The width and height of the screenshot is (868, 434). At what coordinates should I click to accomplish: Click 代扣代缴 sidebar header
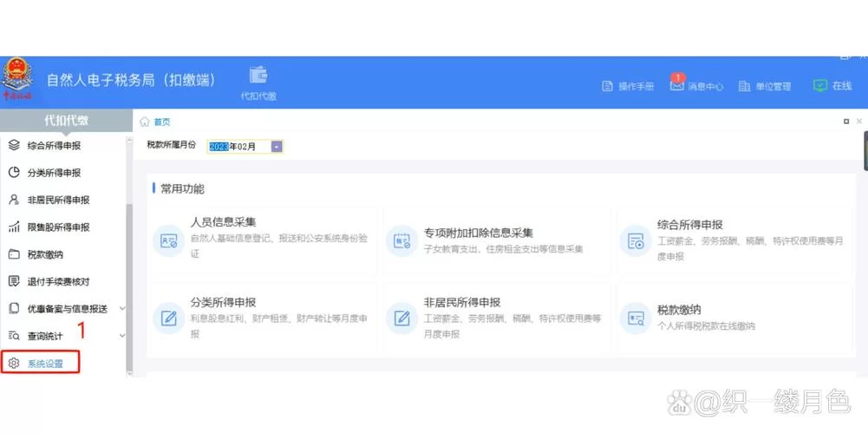[x=67, y=121]
